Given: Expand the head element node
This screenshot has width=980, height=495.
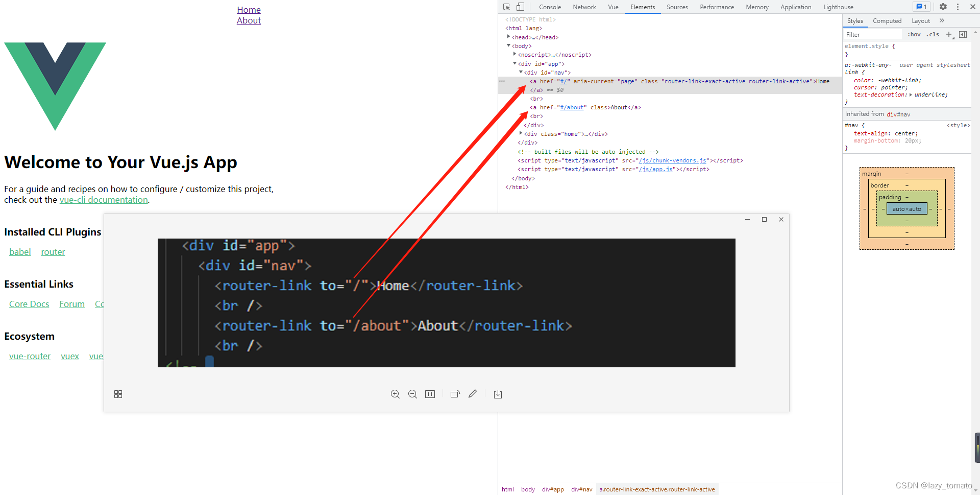Looking at the screenshot, I should (x=508, y=37).
